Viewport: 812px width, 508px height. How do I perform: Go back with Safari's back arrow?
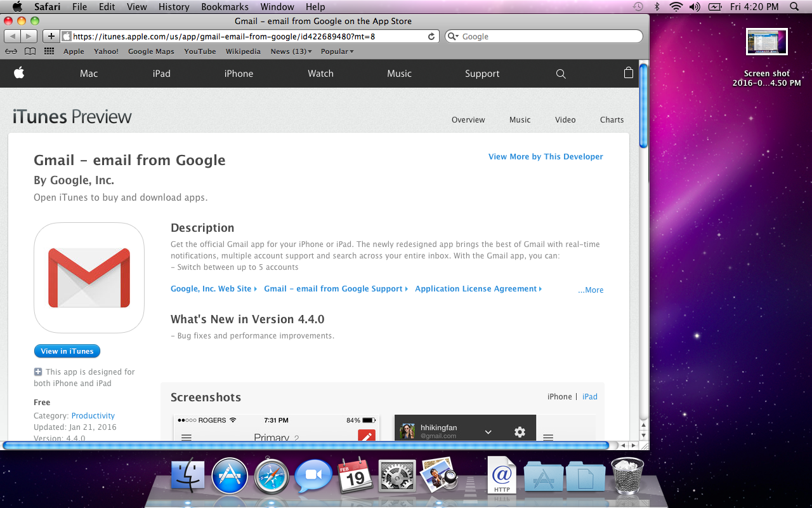point(13,36)
